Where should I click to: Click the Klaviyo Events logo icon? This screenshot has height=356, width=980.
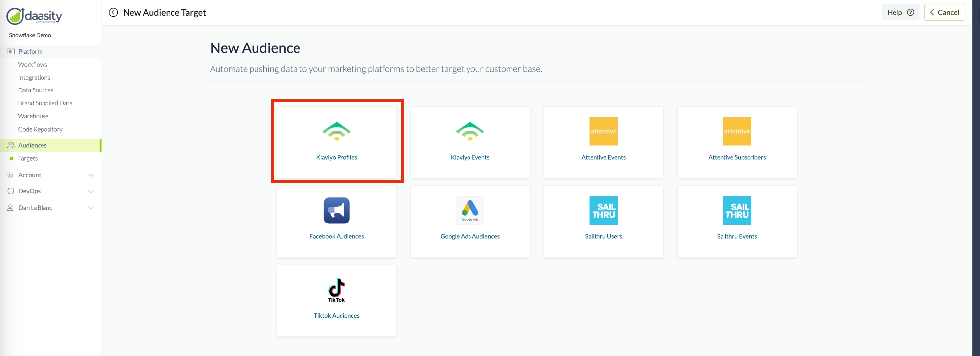[x=470, y=132]
